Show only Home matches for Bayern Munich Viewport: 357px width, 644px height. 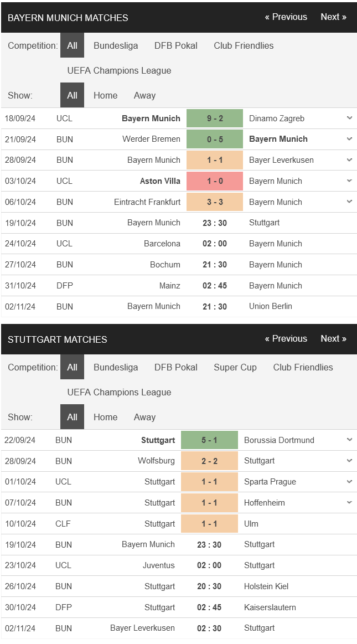106,95
